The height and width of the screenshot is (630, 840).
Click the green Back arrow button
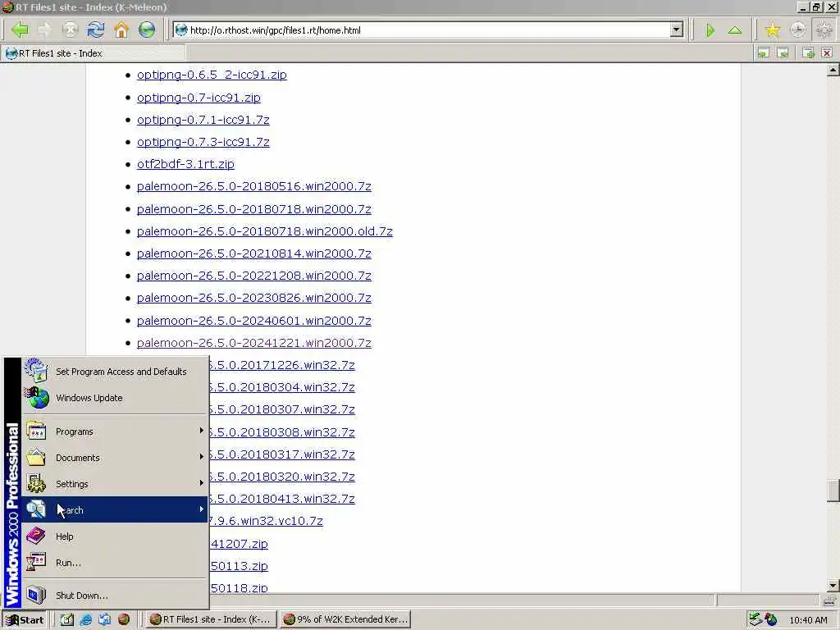tap(20, 30)
